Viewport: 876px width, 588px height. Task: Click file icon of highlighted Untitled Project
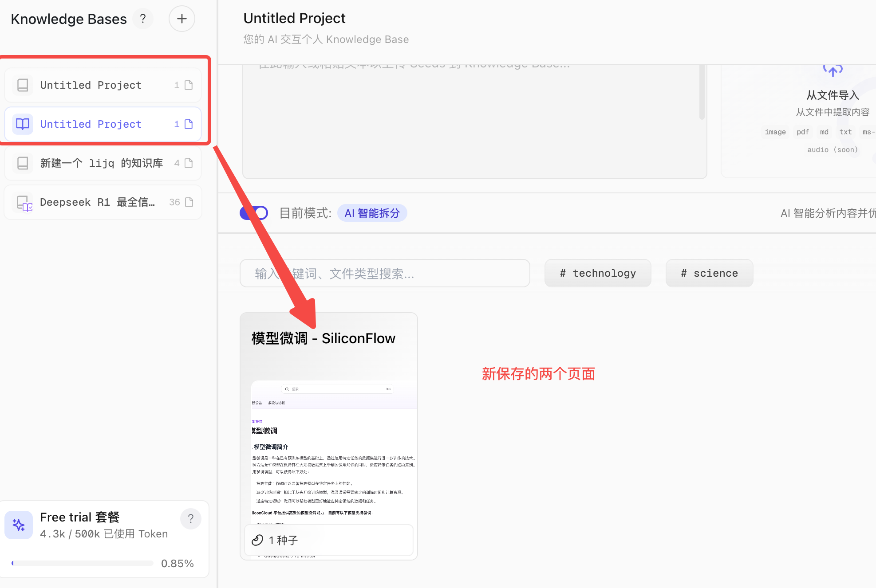tap(189, 124)
